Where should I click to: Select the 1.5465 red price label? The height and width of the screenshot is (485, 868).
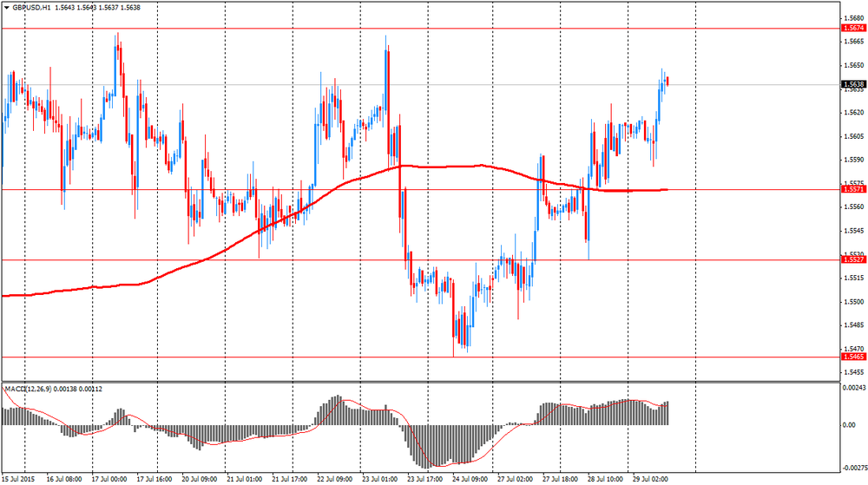tap(852, 357)
